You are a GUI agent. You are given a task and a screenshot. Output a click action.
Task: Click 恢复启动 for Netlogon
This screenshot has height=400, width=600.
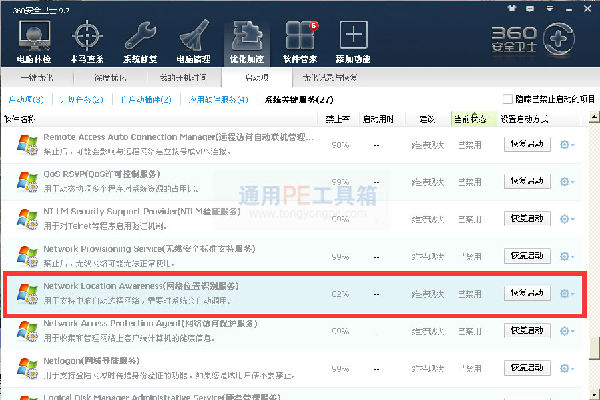[x=527, y=368]
